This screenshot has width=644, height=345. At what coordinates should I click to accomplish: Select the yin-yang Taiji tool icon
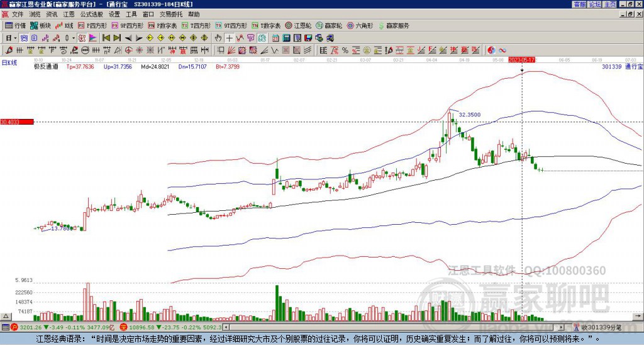(x=491, y=50)
